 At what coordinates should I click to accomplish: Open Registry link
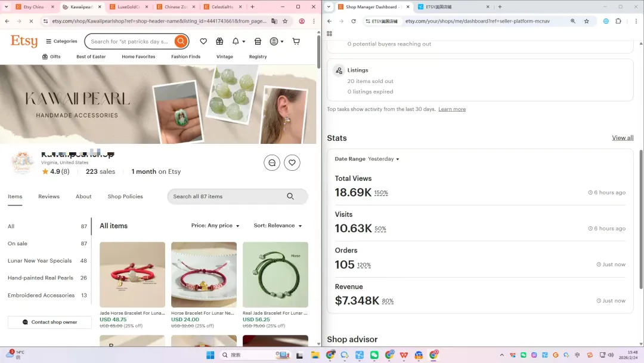[x=258, y=57]
